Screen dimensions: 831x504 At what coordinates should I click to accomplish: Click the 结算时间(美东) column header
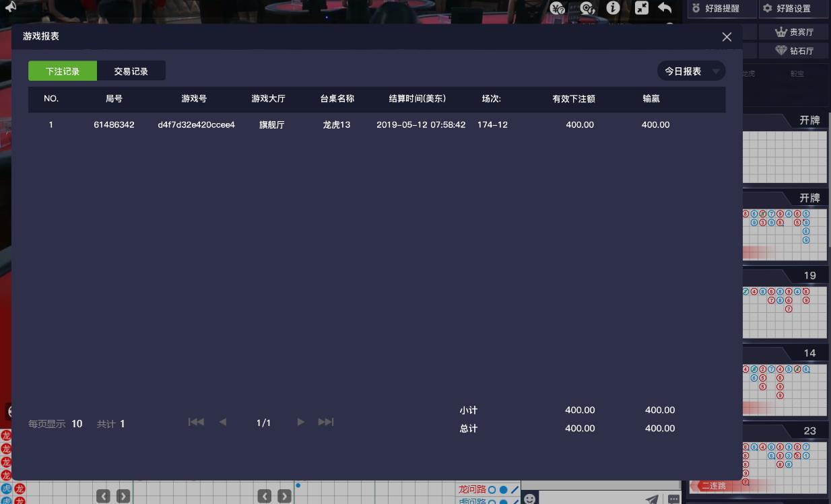coord(418,98)
